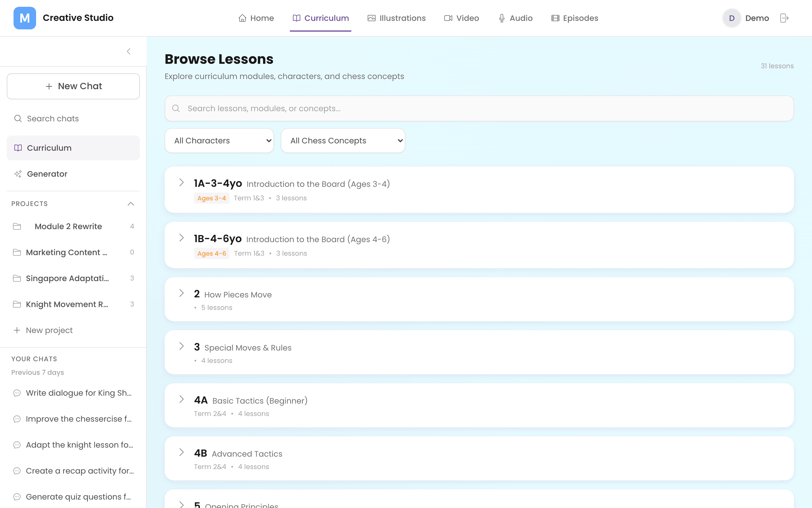Expand module 3 Special Moves & Rules
Viewport: 812px width, 508px height.
click(182, 346)
